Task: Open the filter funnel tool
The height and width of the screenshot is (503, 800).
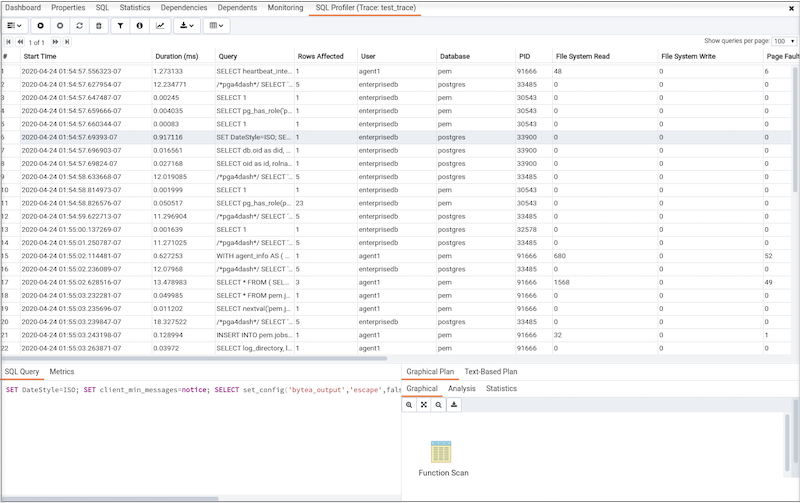Action: click(x=120, y=26)
